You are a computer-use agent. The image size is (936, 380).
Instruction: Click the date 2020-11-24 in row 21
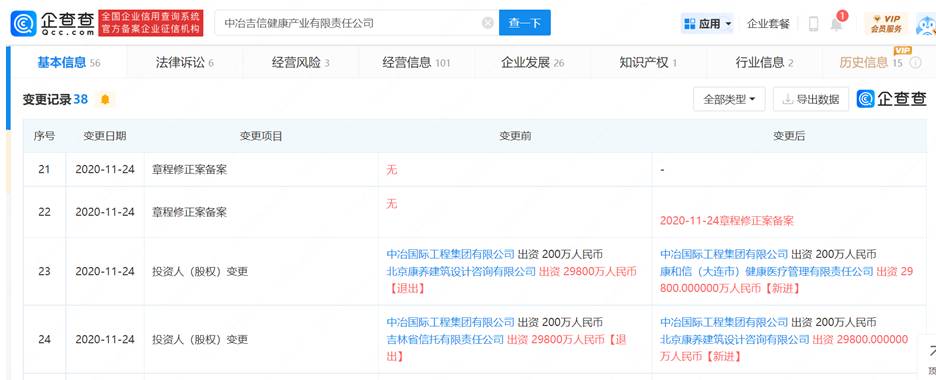click(104, 169)
